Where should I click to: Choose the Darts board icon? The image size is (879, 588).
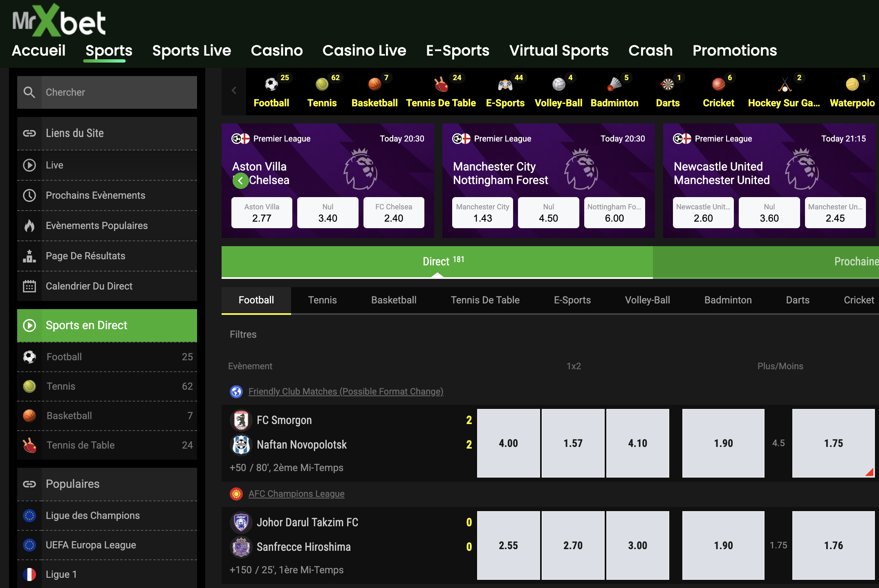(x=668, y=85)
